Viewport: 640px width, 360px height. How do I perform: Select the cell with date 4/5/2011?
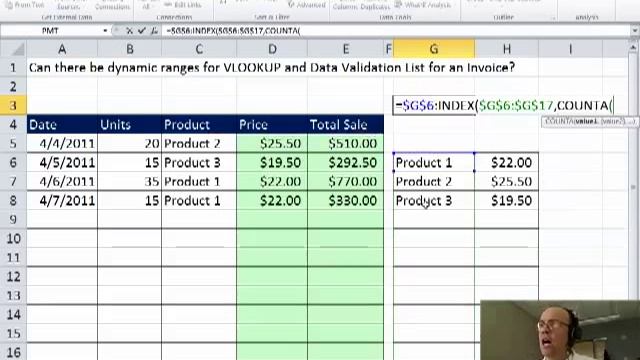(x=62, y=162)
